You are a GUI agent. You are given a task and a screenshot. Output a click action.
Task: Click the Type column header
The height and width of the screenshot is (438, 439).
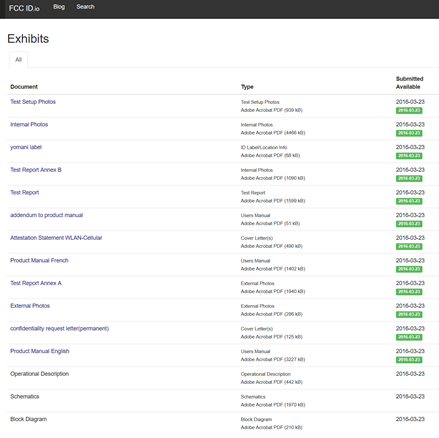(x=247, y=87)
